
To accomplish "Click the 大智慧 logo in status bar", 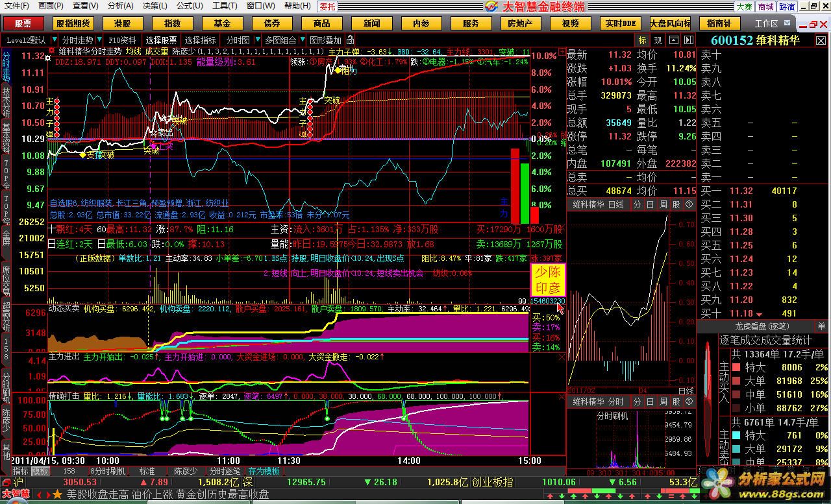I will pos(16,494).
